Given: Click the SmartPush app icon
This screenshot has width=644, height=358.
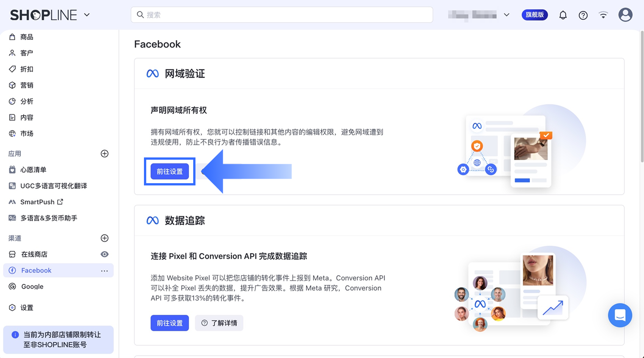Looking at the screenshot, I should [13, 202].
